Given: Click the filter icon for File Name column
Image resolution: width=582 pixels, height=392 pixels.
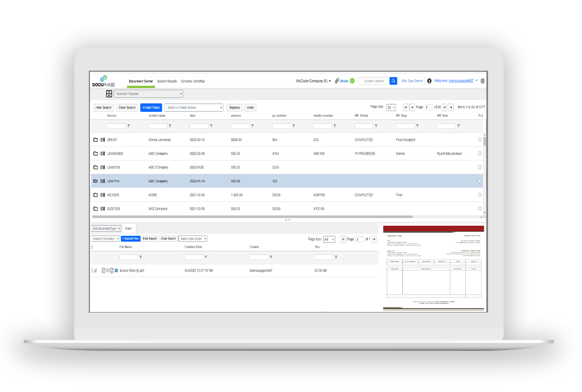Looking at the screenshot, I should [140, 257].
